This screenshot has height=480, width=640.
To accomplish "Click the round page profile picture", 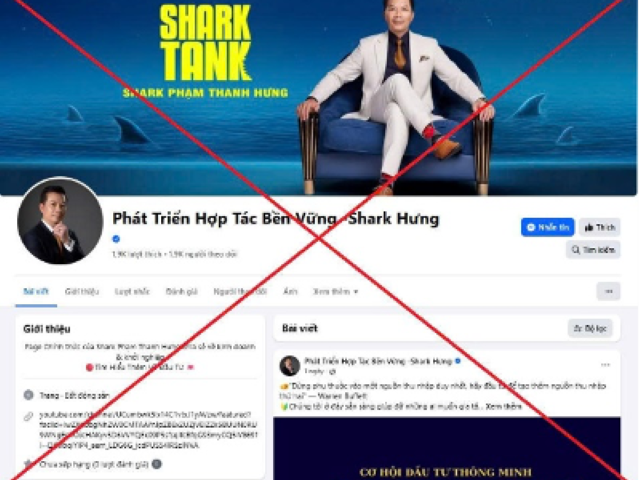I will point(60,221).
